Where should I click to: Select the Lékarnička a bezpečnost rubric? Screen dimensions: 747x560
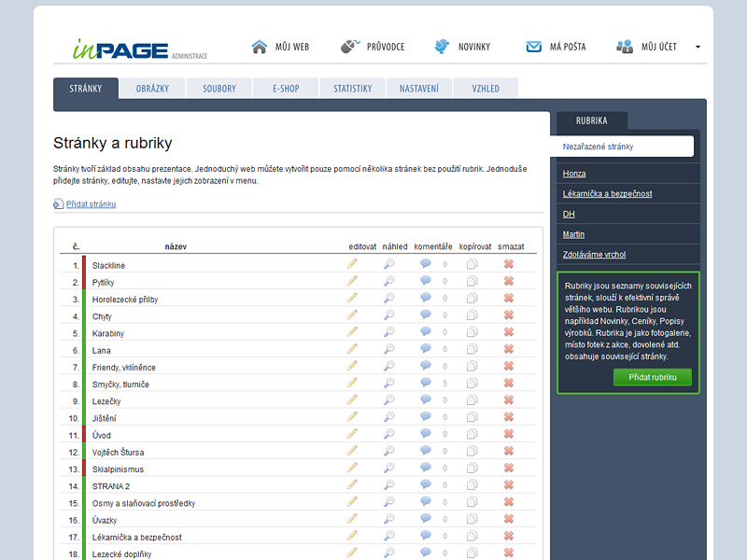pyautogui.click(x=607, y=193)
